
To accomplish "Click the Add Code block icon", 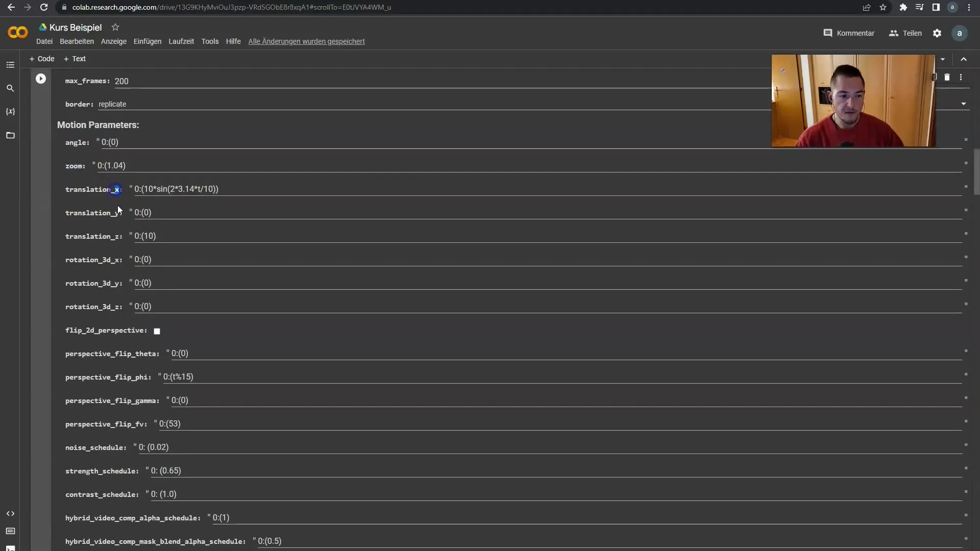I will click(42, 59).
